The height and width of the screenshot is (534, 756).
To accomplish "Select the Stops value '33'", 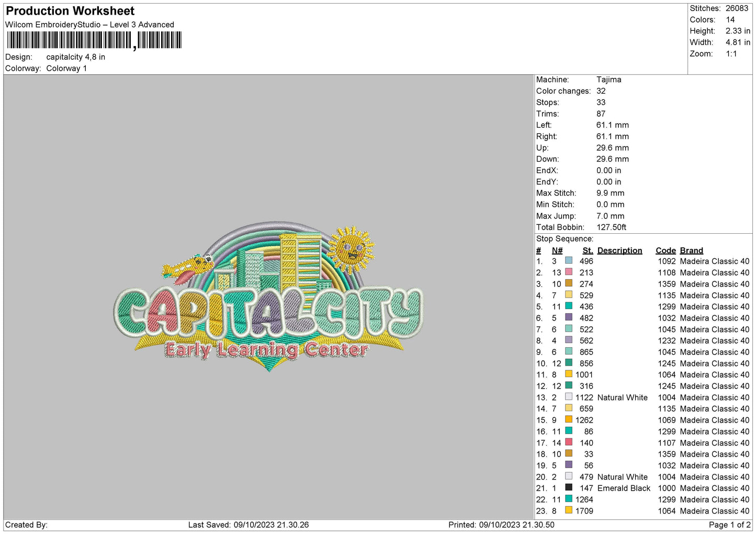I will [601, 103].
